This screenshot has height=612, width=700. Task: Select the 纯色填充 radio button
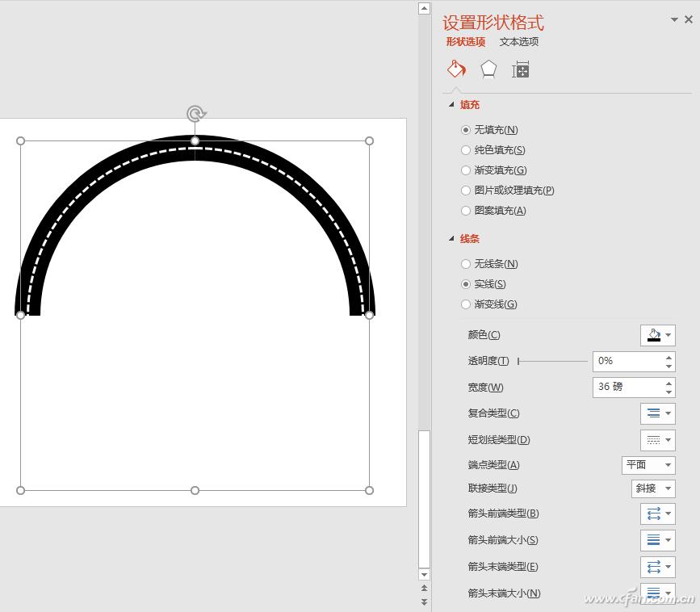(x=466, y=150)
